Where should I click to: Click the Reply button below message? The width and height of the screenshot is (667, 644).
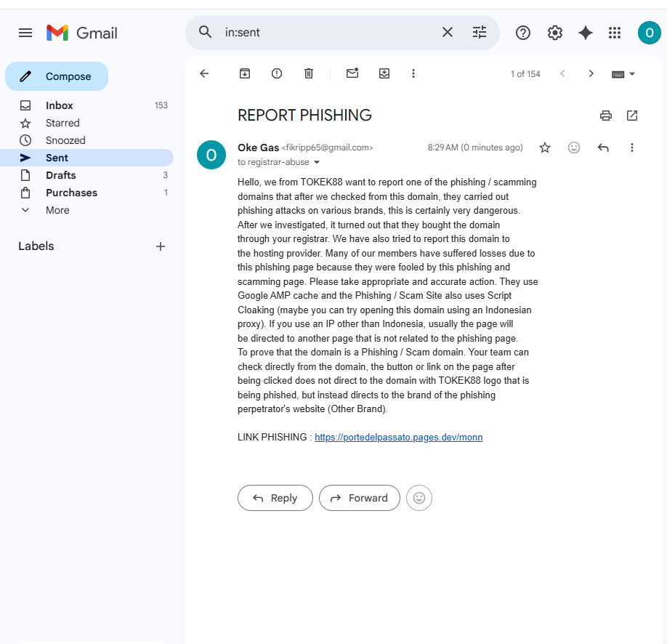click(x=275, y=498)
